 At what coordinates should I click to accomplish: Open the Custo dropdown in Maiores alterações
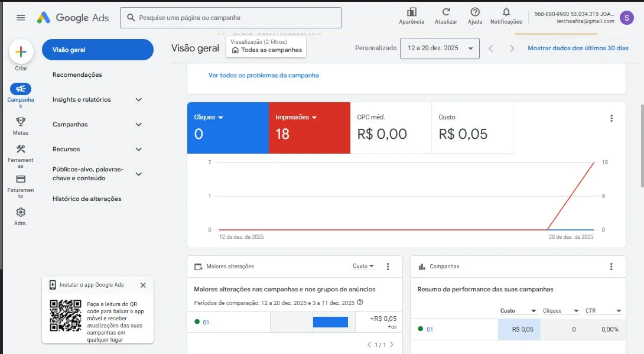(363, 266)
